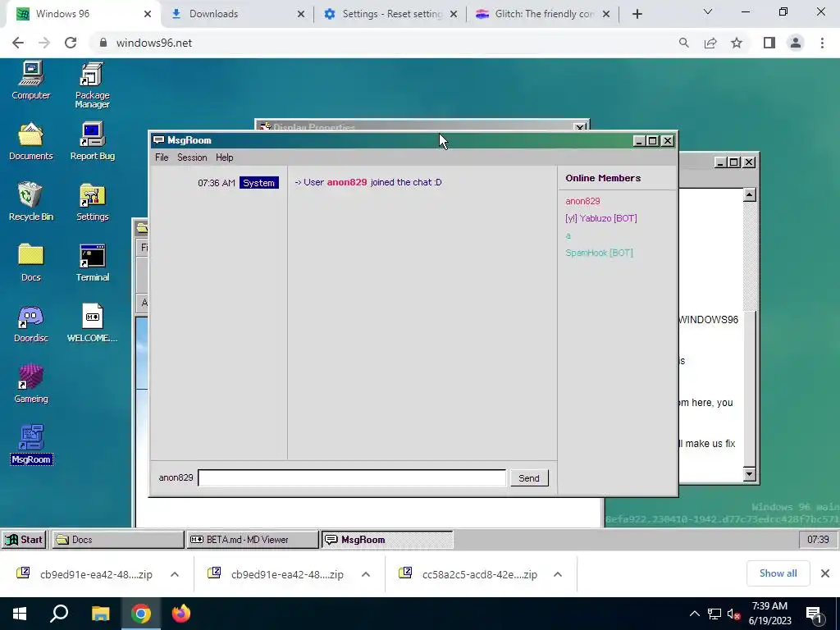
Task: Switch to BETA.md - MD Viewer taskbar item
Action: click(x=253, y=540)
